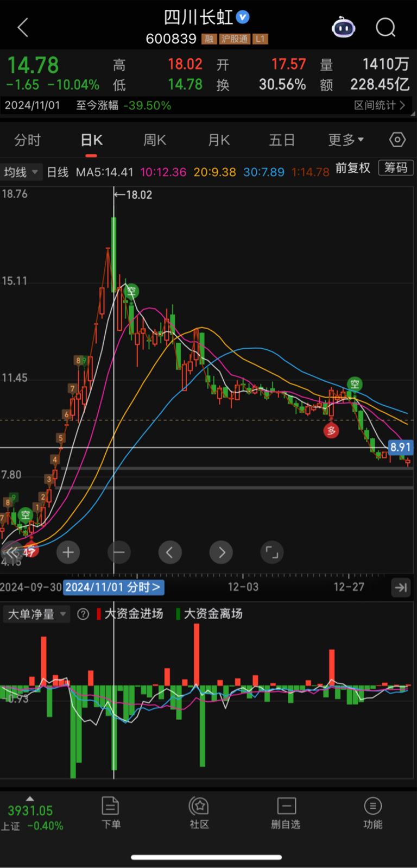Zoom out the chart with minus button
Image resolution: width=417 pixels, height=868 pixels.
119,552
